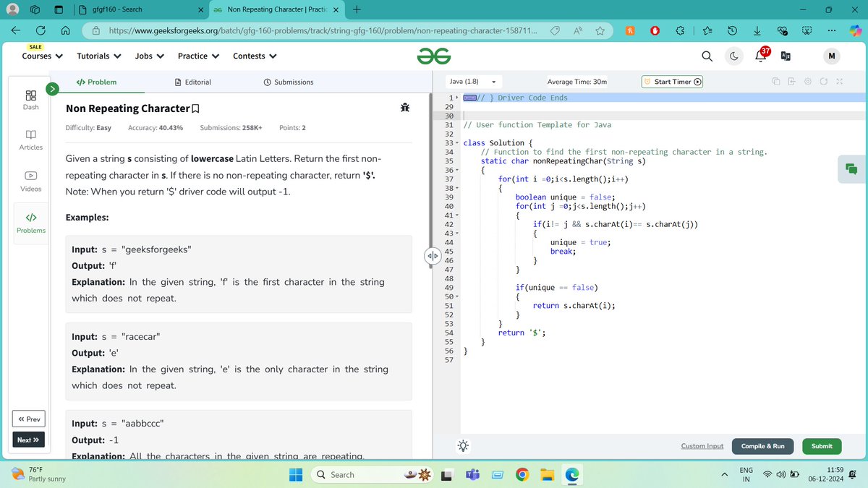Open the Java (1.8) language dropdown

(473, 82)
